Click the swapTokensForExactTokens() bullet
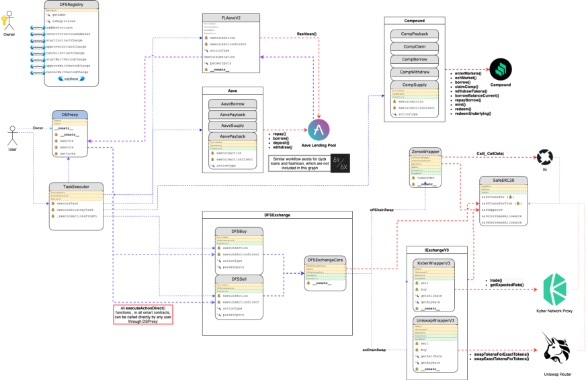588x380 pixels. click(x=501, y=354)
